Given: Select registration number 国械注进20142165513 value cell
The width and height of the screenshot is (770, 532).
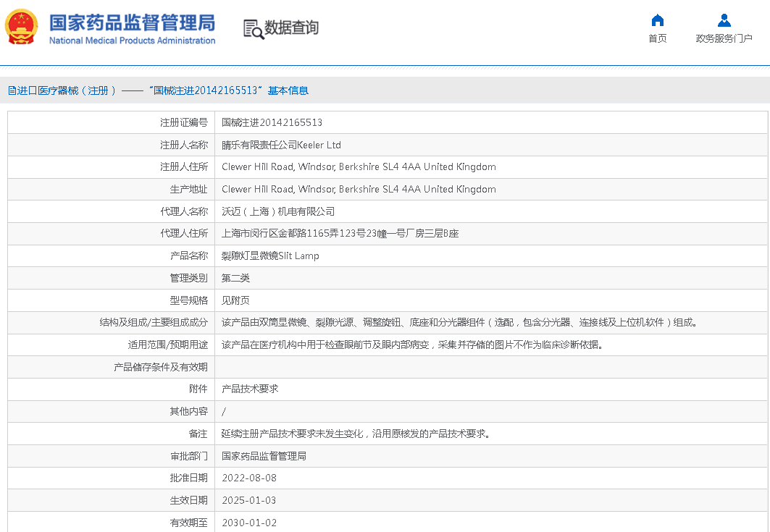Looking at the screenshot, I should pos(272,122).
